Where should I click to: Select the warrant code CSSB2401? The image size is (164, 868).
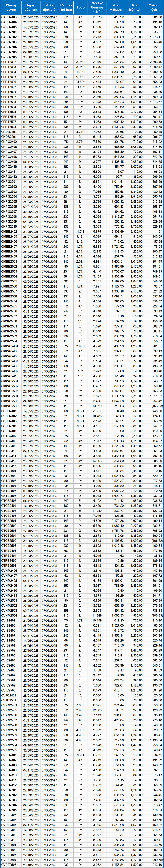(x=9, y=431)
